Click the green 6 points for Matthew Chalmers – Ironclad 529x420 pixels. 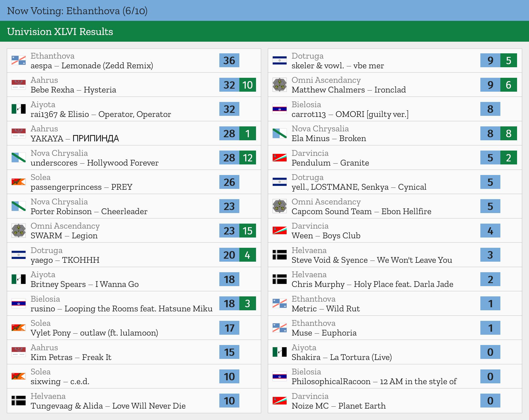(509, 85)
